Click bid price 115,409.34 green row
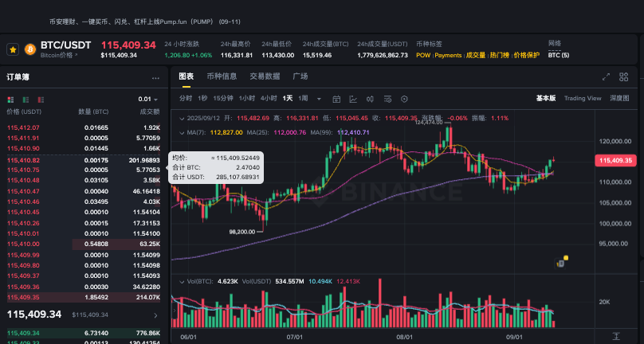644x344 pixels. 84,333
